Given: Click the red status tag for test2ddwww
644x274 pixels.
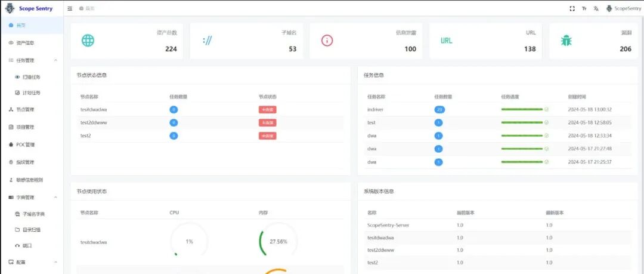Looking at the screenshot, I should [267, 122].
